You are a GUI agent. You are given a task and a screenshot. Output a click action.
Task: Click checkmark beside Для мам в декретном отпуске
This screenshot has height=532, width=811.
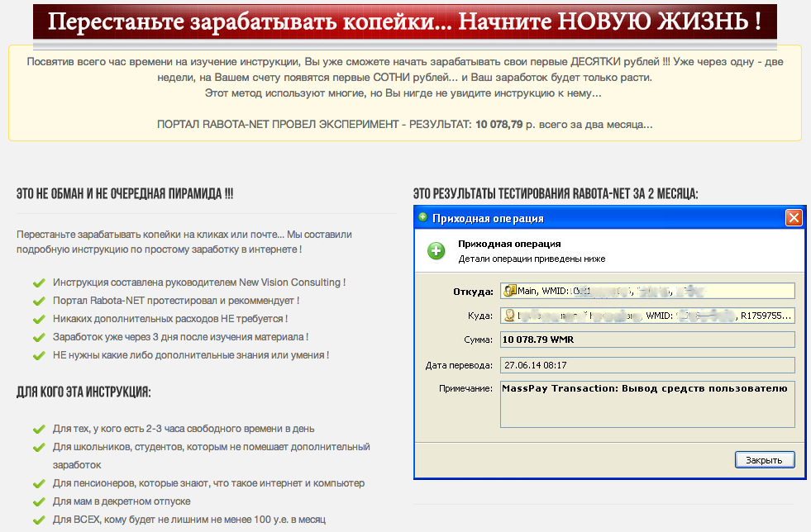tap(39, 502)
